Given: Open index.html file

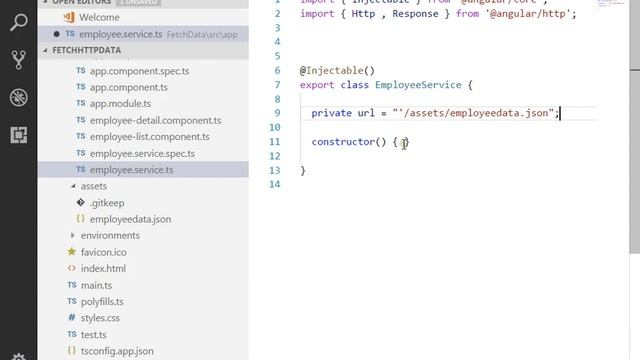Looking at the screenshot, I should pyautogui.click(x=103, y=269).
